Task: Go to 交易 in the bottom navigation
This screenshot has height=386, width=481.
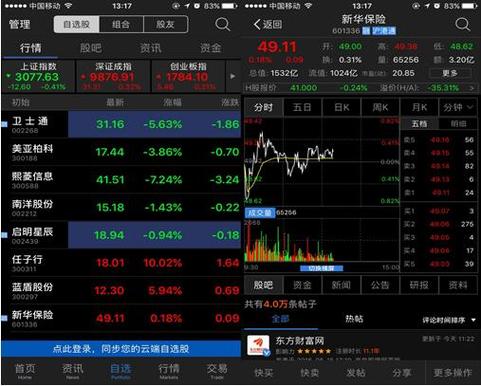Action: pyautogui.click(x=217, y=371)
